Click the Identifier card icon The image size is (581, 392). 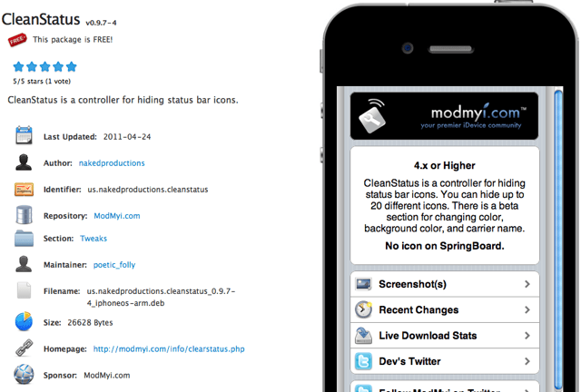tap(24, 190)
